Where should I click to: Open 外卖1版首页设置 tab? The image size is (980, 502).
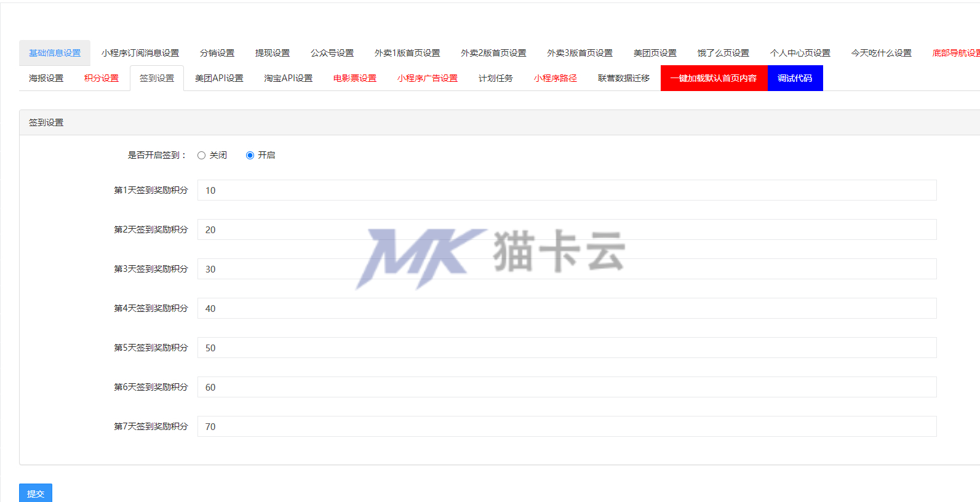(x=407, y=53)
